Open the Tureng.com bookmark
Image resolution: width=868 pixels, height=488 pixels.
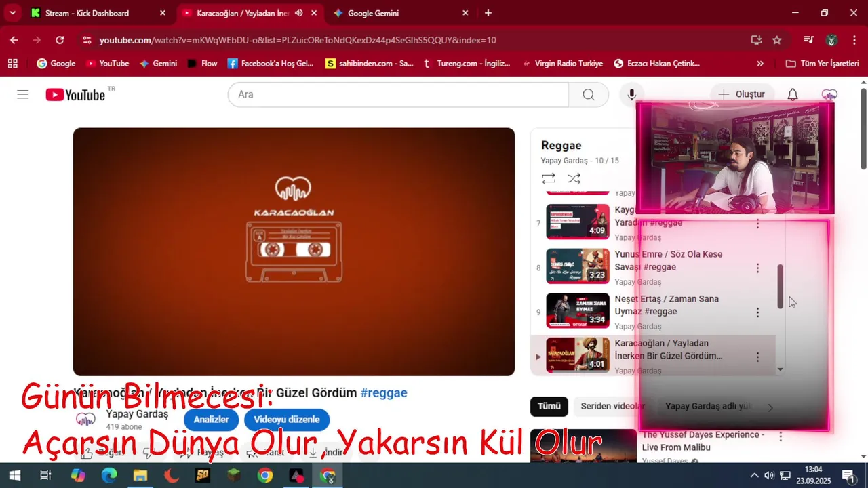(x=467, y=64)
